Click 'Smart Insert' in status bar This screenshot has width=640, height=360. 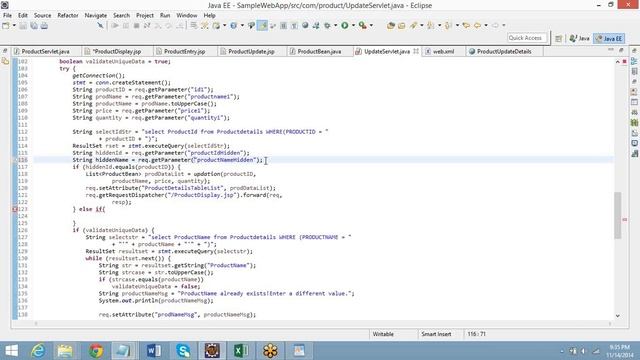pos(436,334)
